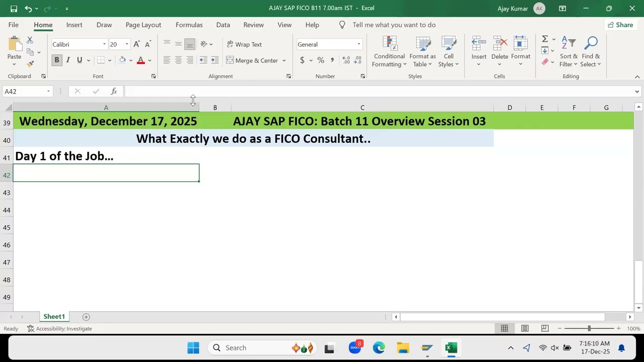
Task: Toggle Wrap Text
Action: (x=245, y=44)
